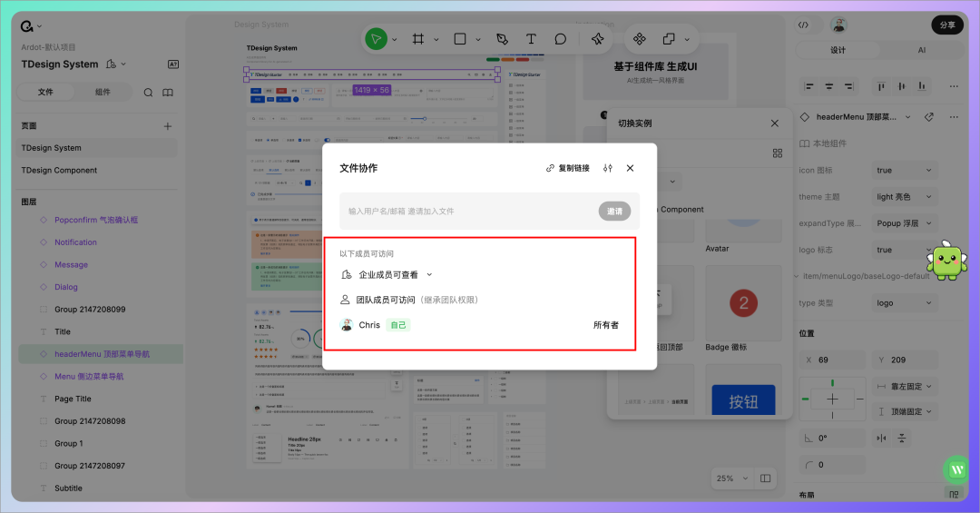Click the code view icon top right

click(x=804, y=25)
